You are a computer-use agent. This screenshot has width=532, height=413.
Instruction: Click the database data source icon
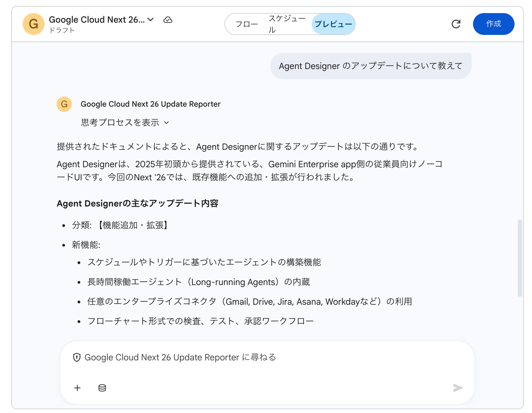click(102, 388)
